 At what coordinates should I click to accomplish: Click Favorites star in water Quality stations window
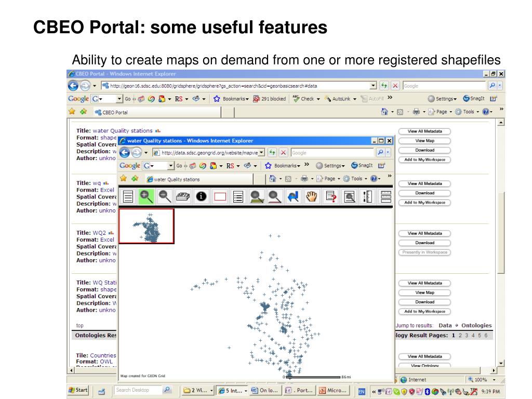click(123, 179)
